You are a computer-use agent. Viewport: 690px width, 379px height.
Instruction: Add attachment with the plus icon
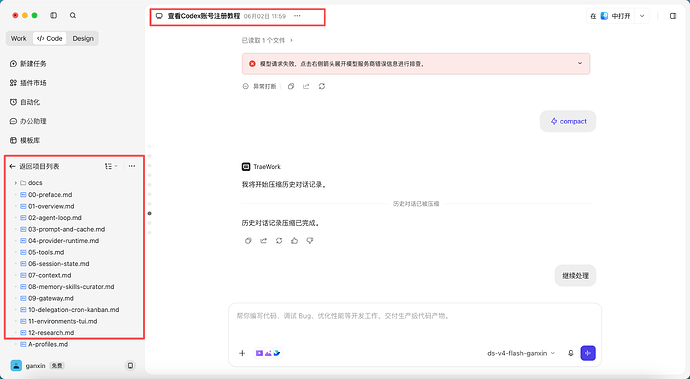[x=242, y=353]
